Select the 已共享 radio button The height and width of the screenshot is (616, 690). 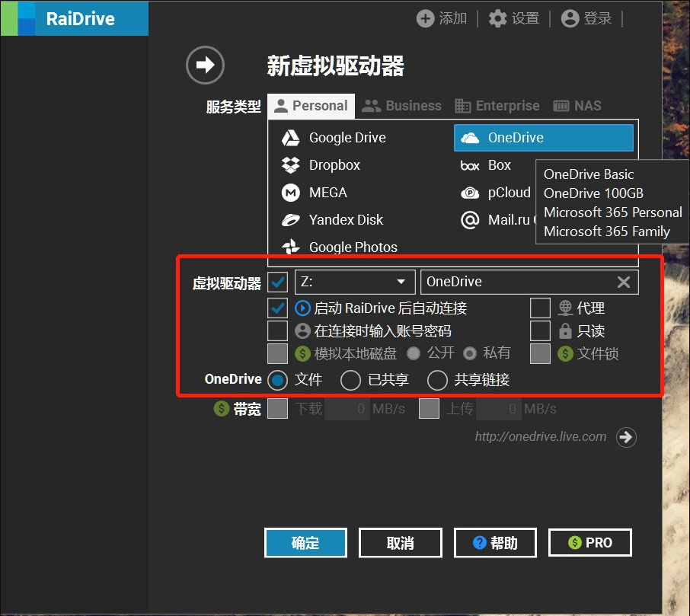click(351, 380)
